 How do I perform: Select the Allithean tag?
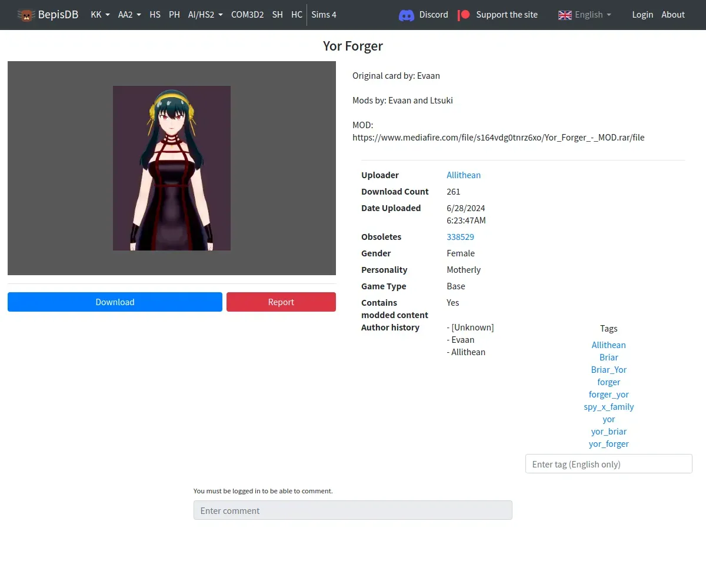(609, 345)
